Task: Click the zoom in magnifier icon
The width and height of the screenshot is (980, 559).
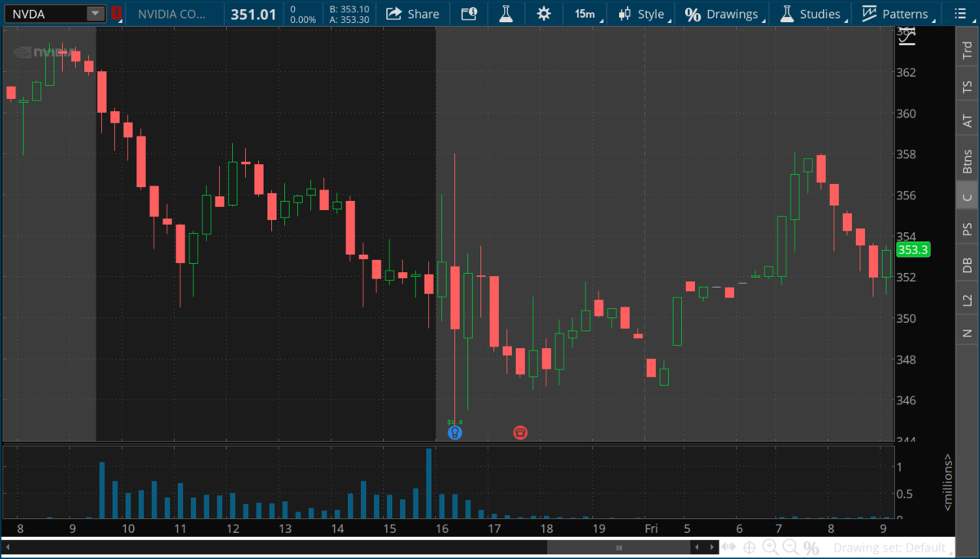Action: pos(770,548)
